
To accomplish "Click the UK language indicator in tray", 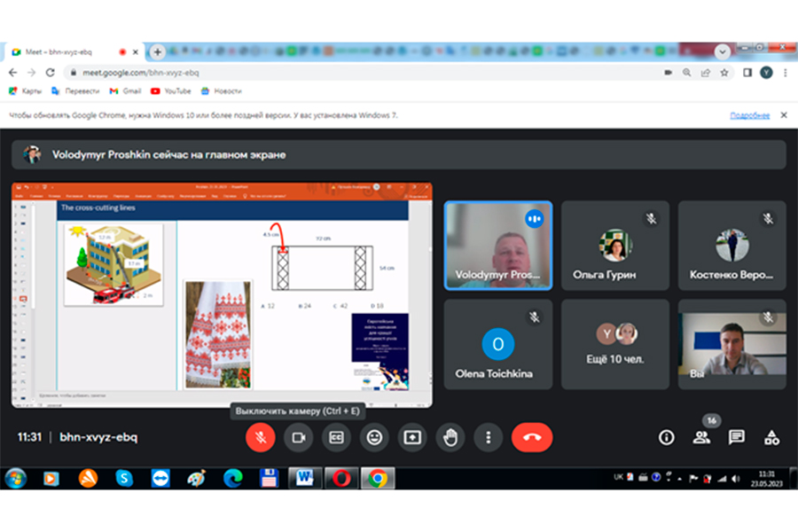I will tap(618, 477).
